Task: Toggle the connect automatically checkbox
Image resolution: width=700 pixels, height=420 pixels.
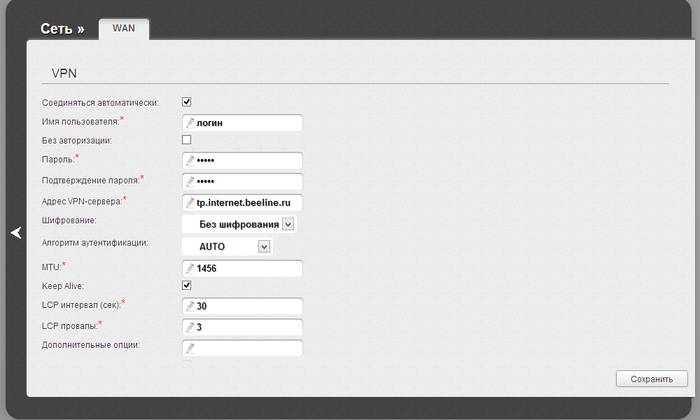Action: (186, 101)
